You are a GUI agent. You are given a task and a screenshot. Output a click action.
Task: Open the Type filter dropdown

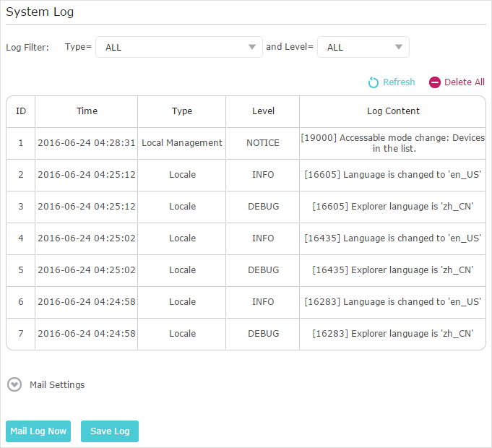coord(179,47)
